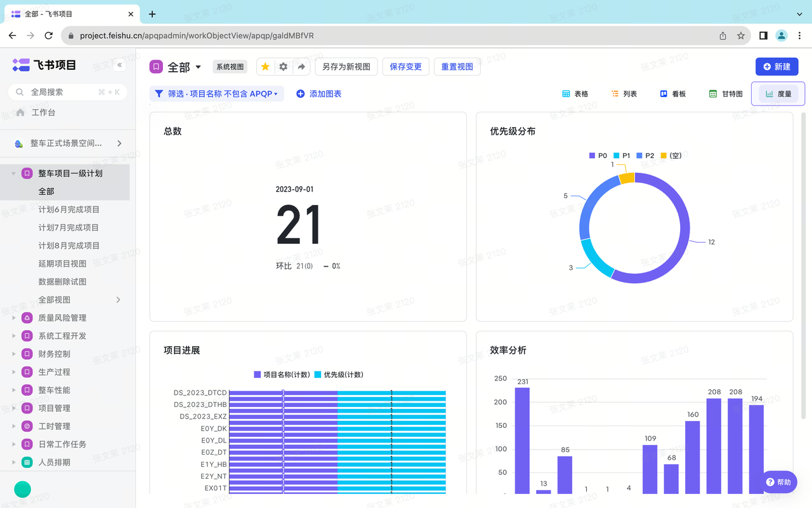Open the browser side panel icon
The height and width of the screenshot is (508, 812).
(763, 36)
